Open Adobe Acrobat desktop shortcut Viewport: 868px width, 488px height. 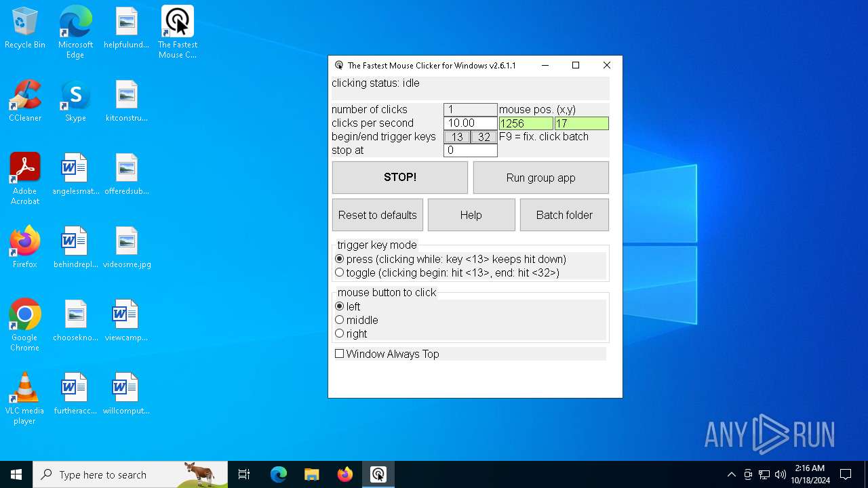[x=25, y=179]
